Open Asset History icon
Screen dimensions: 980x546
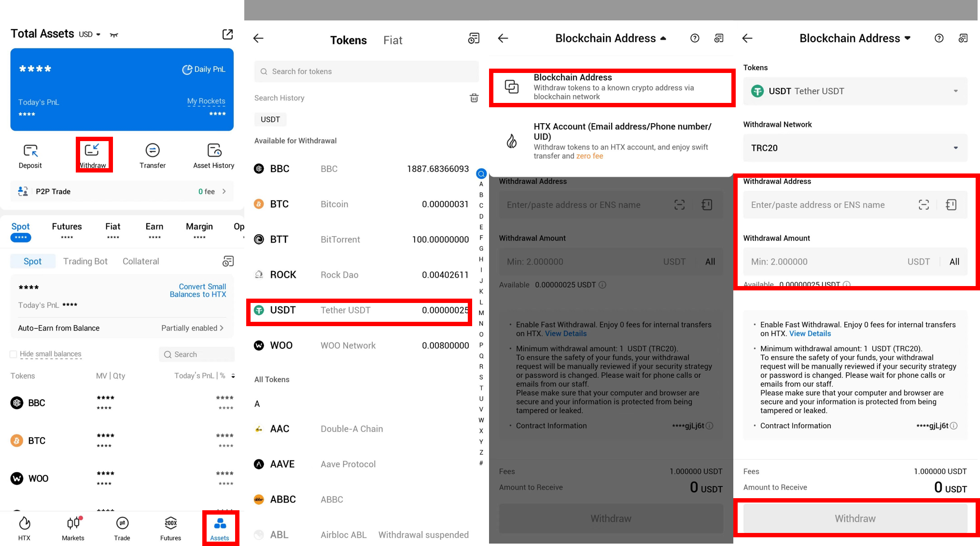point(214,151)
